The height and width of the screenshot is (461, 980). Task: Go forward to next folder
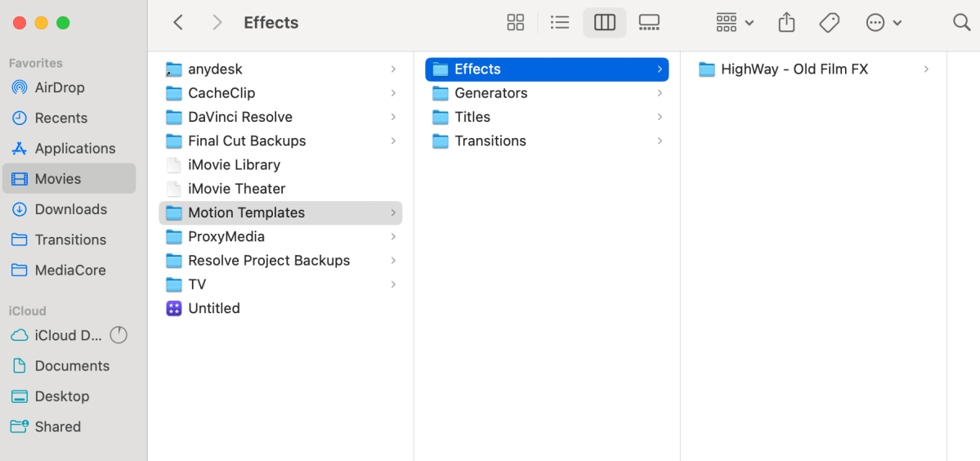tap(217, 23)
